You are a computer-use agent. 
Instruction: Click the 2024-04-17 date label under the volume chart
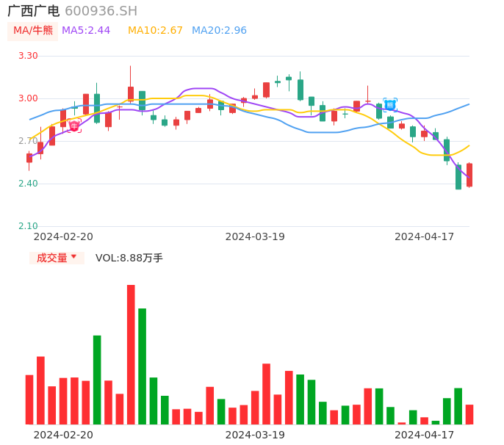point(425,435)
